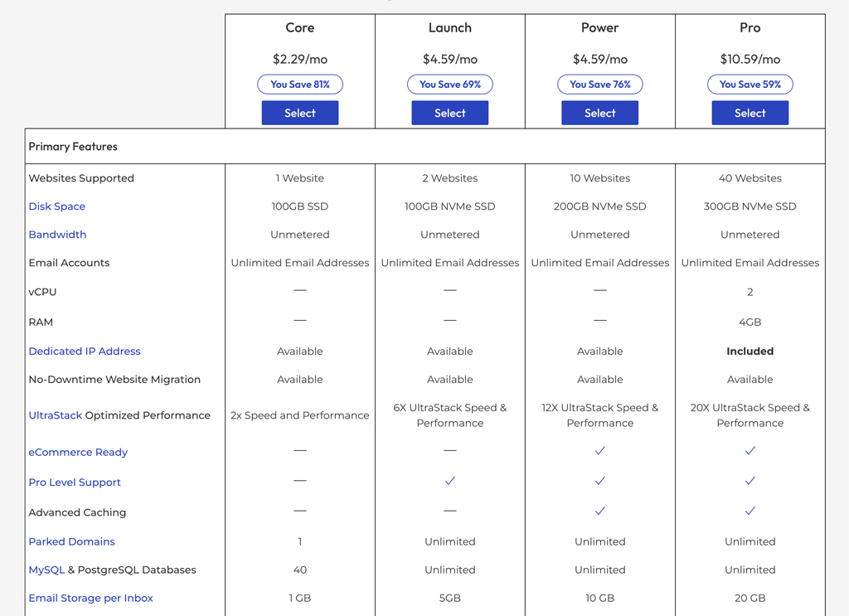Click the eCommerce Ready checkmark under Pro

(750, 451)
